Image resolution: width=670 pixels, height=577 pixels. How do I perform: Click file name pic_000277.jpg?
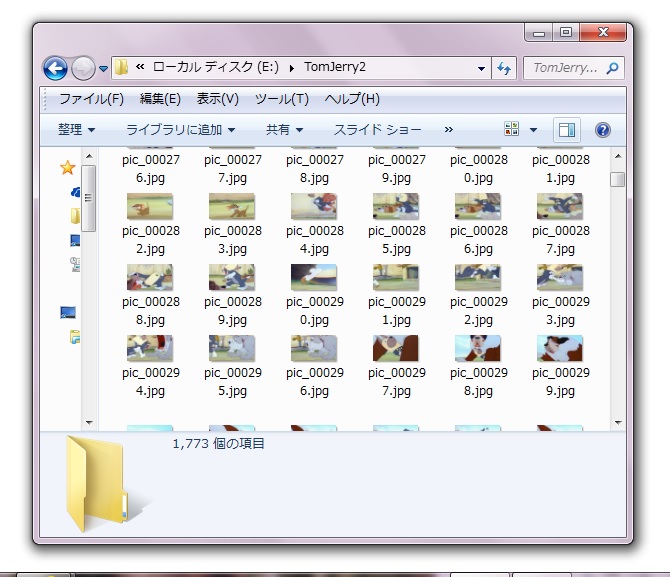tap(232, 168)
